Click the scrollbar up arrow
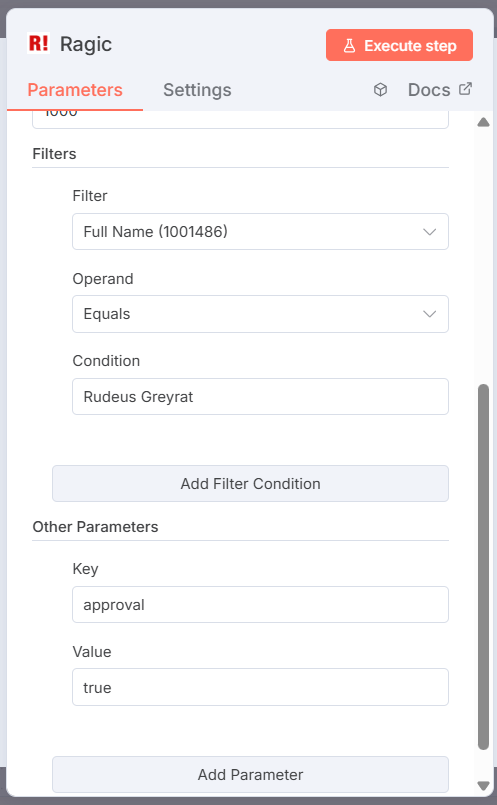Viewport: 497px width, 805px height. pos(483,122)
